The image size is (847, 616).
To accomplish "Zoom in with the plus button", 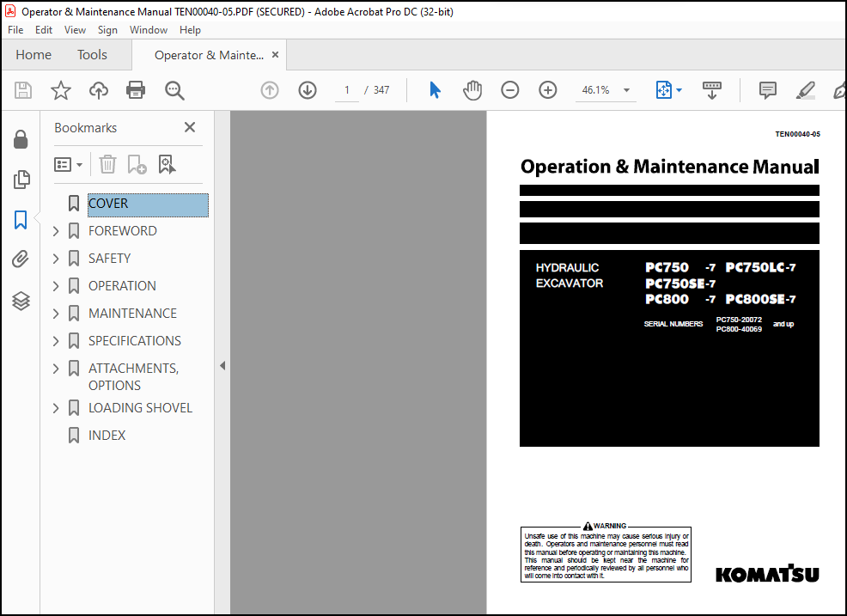I will (548, 90).
